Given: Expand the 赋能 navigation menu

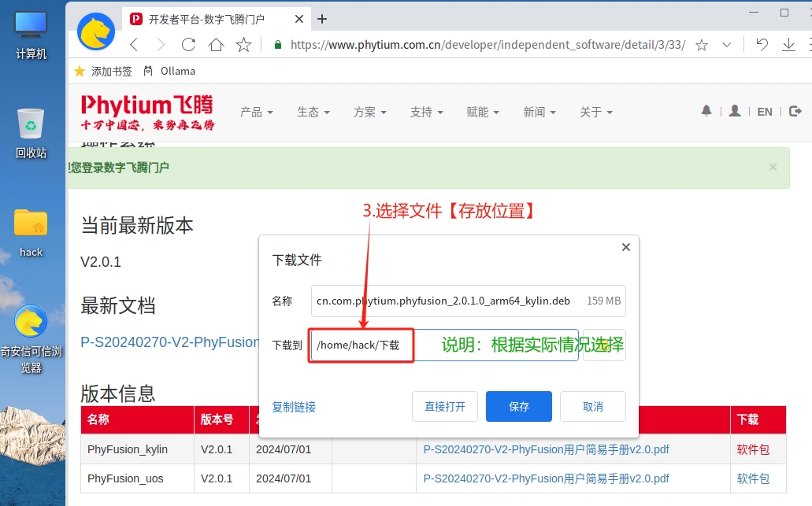Looking at the screenshot, I should tap(483, 113).
